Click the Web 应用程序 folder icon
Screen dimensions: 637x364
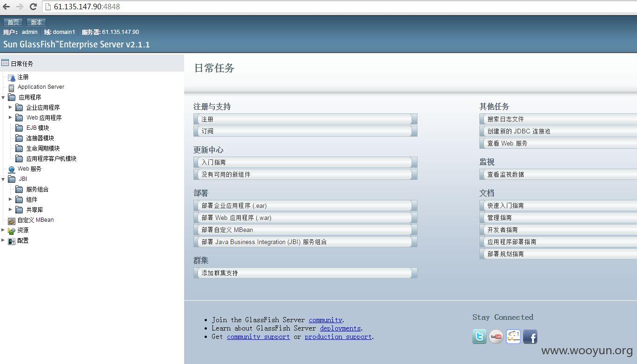click(x=19, y=118)
